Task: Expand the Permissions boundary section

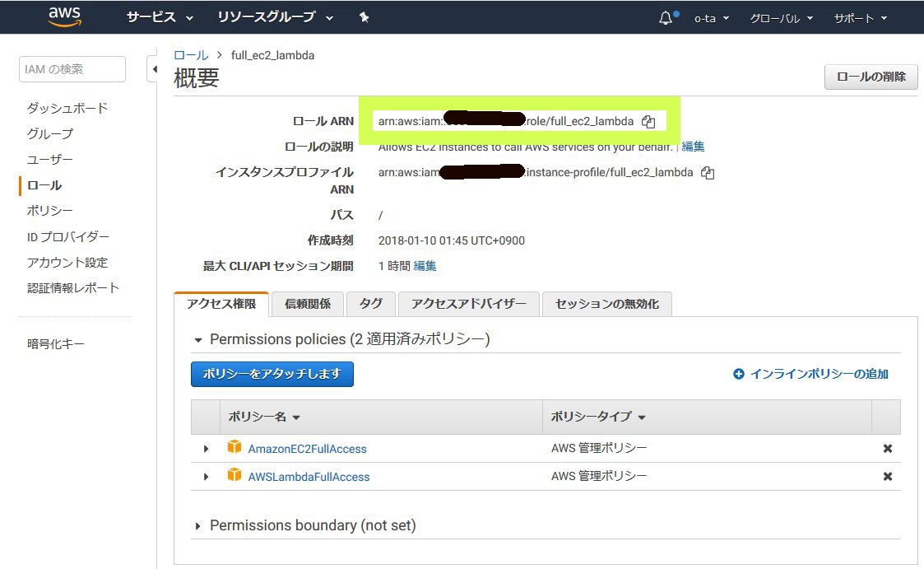Action: [x=198, y=526]
